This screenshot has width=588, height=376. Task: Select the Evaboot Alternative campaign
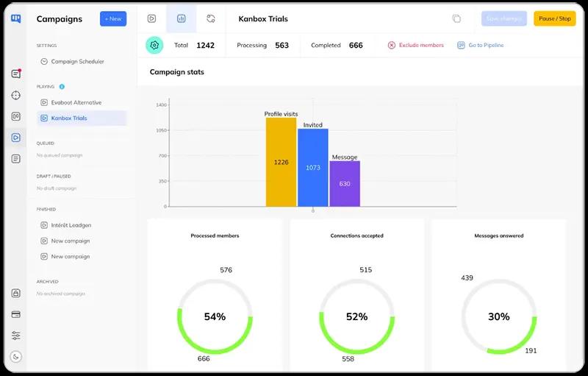pos(76,102)
